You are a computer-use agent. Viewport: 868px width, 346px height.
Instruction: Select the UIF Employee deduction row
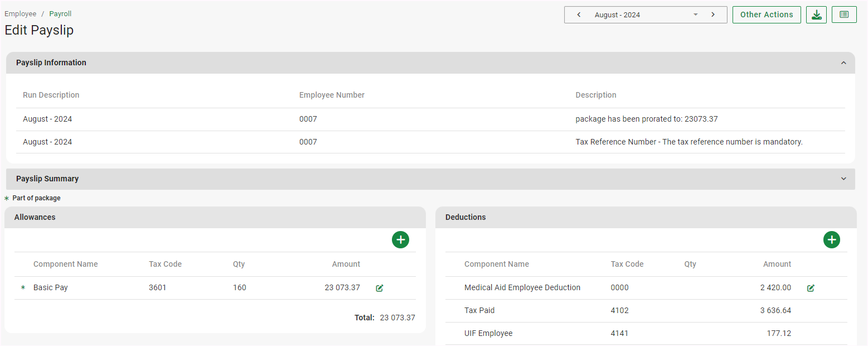point(488,334)
